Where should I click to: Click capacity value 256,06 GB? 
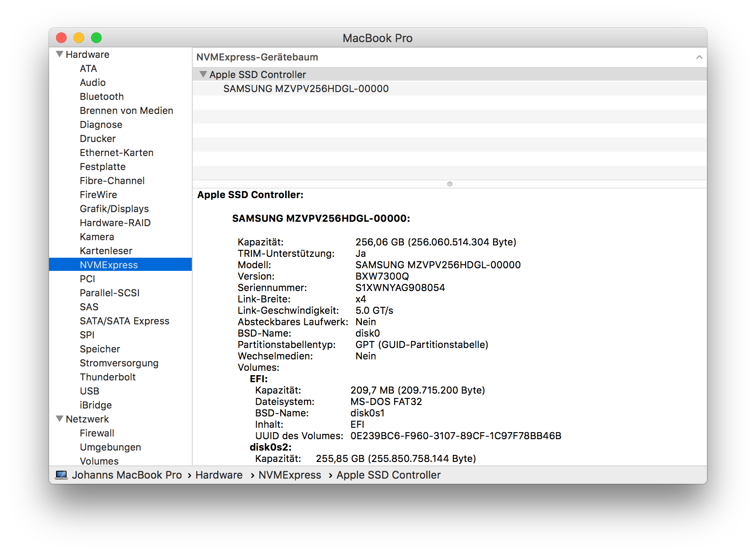click(380, 242)
